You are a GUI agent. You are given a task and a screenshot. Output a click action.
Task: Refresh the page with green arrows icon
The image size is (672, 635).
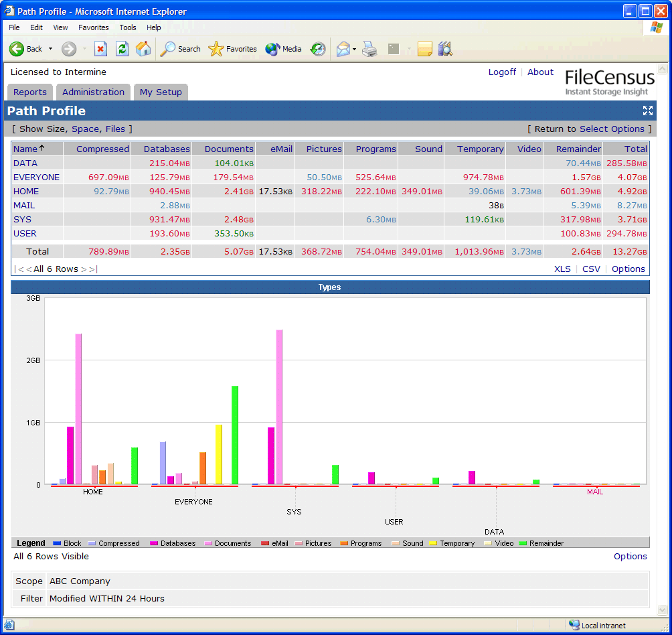coord(122,49)
